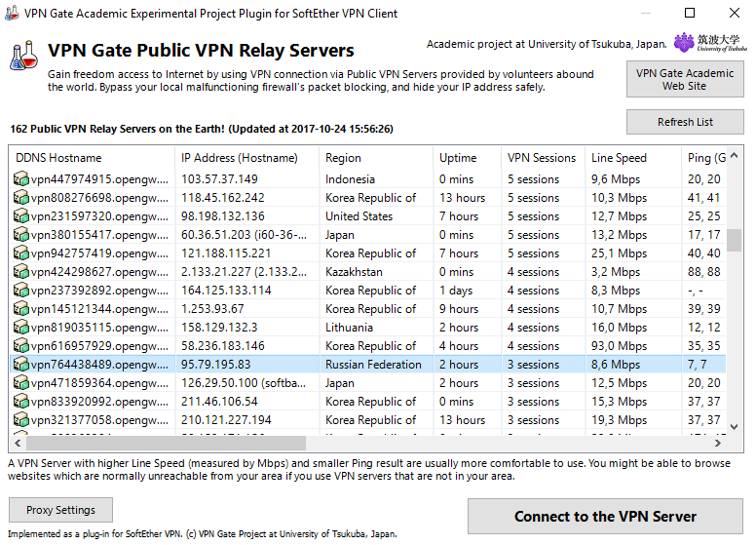Click server icon next to vpn231597320
This screenshot has width=756, height=545.
[x=21, y=216]
